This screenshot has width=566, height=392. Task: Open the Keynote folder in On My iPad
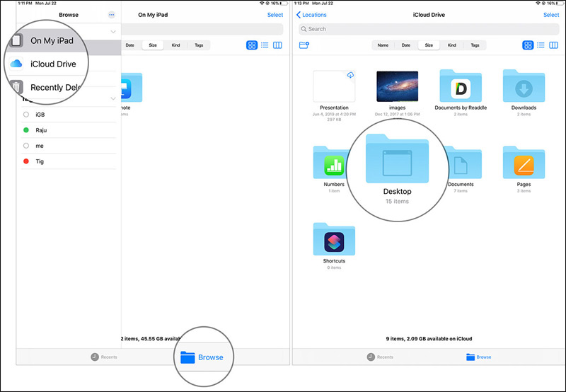(x=131, y=88)
